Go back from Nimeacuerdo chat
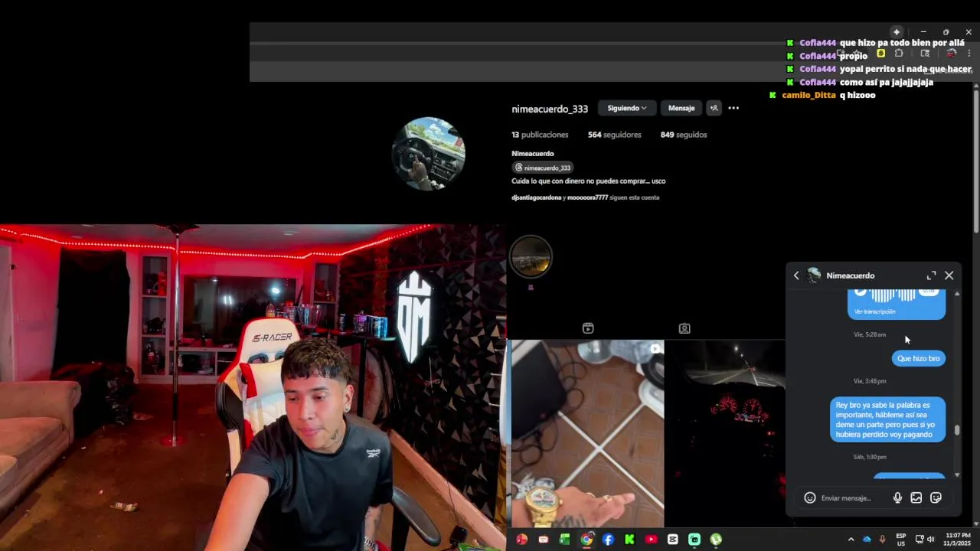Screen dimensions: 980x551 [x=796, y=275]
